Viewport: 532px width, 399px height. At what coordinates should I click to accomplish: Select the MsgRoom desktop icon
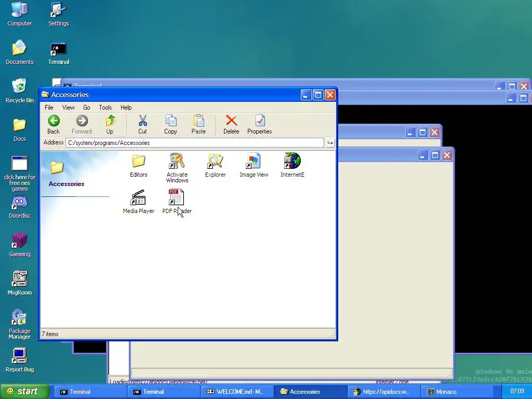point(20,283)
